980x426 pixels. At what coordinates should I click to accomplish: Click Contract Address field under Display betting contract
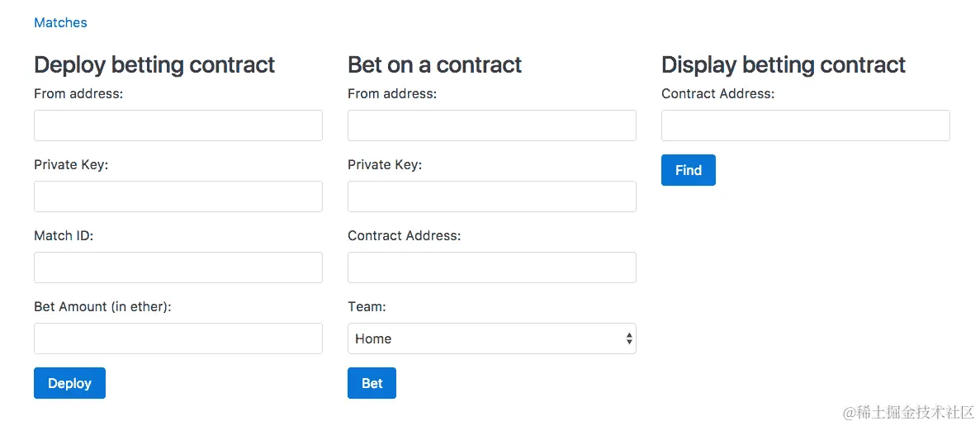tap(805, 125)
